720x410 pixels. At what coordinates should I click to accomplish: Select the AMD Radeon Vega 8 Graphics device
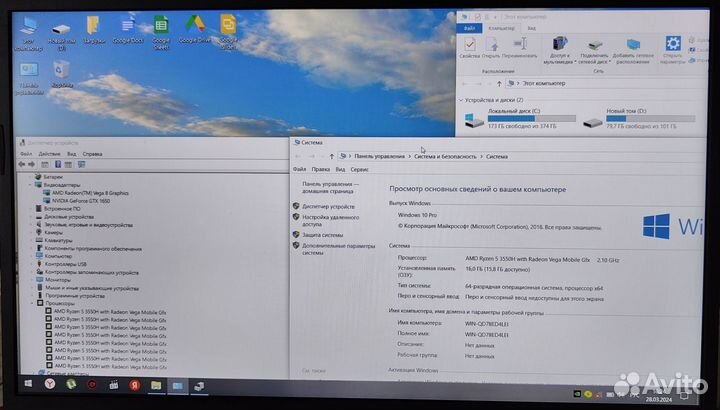[x=90, y=192]
